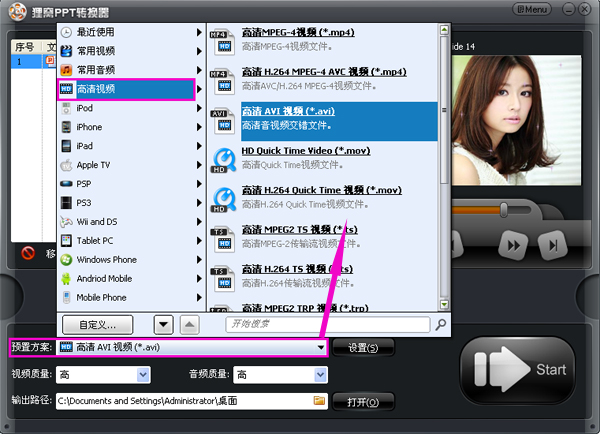Open the Menu button in title bar
The height and width of the screenshot is (434, 600).
(532, 10)
